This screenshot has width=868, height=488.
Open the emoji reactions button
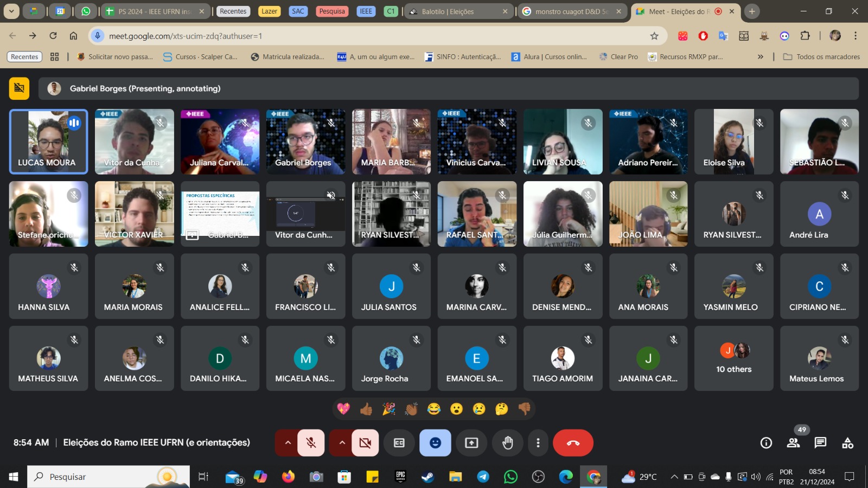pyautogui.click(x=435, y=443)
